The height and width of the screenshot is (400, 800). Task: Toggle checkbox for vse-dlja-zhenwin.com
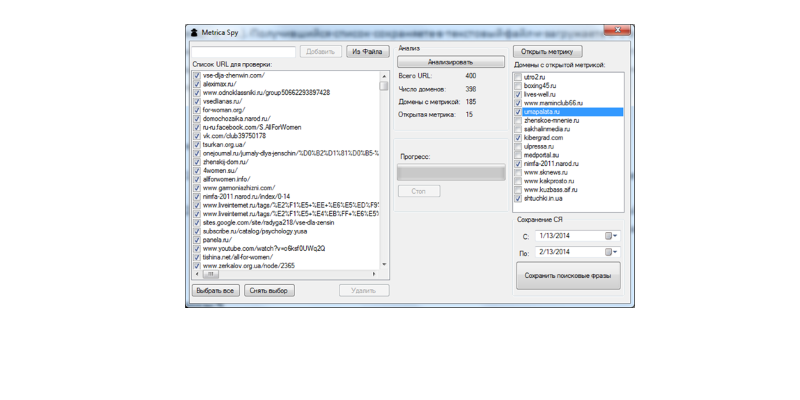[x=197, y=76]
